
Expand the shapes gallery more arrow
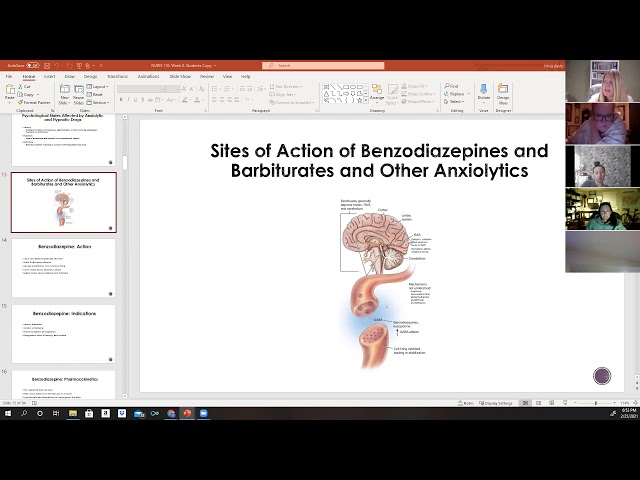pos(366,100)
